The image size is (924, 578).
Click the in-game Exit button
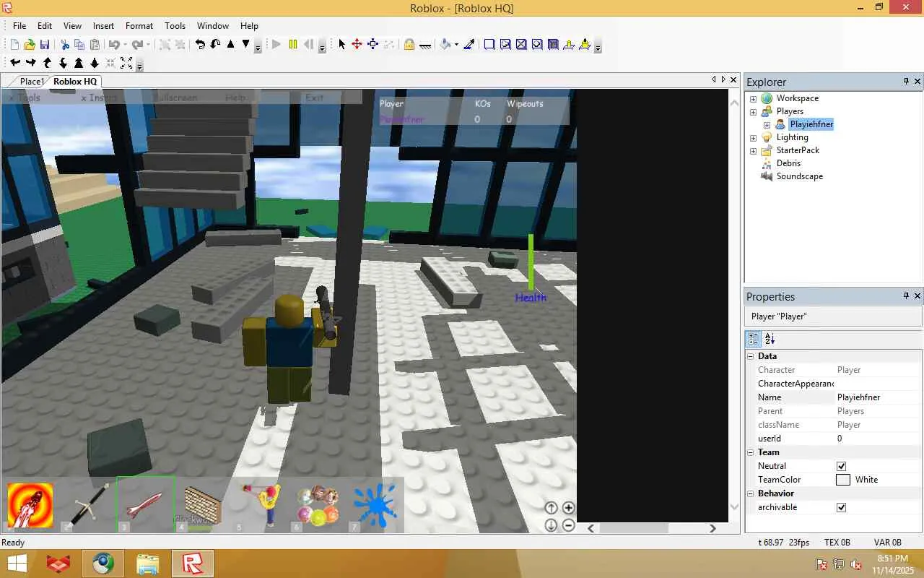pyautogui.click(x=315, y=98)
